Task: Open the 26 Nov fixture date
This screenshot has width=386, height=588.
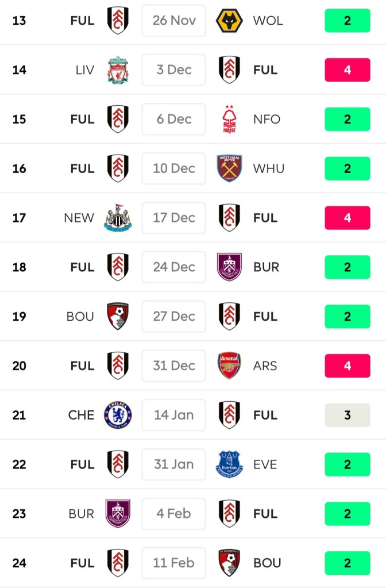Action: pyautogui.click(x=173, y=21)
